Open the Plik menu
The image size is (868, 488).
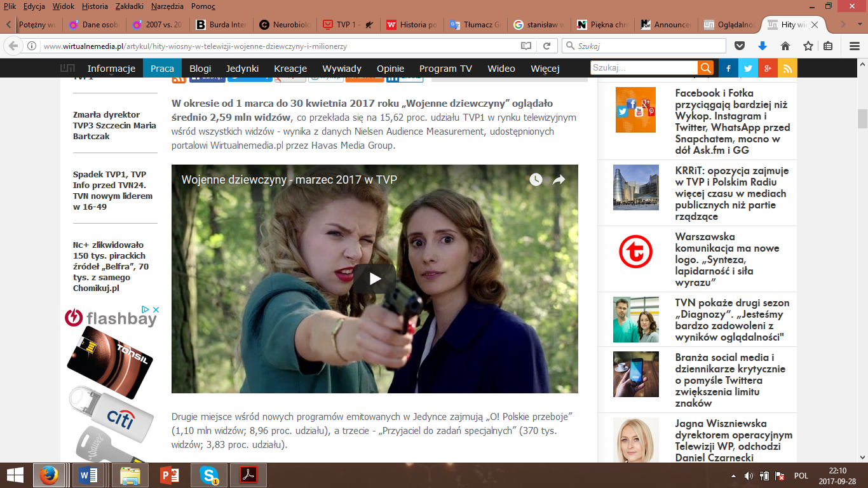pos(10,6)
